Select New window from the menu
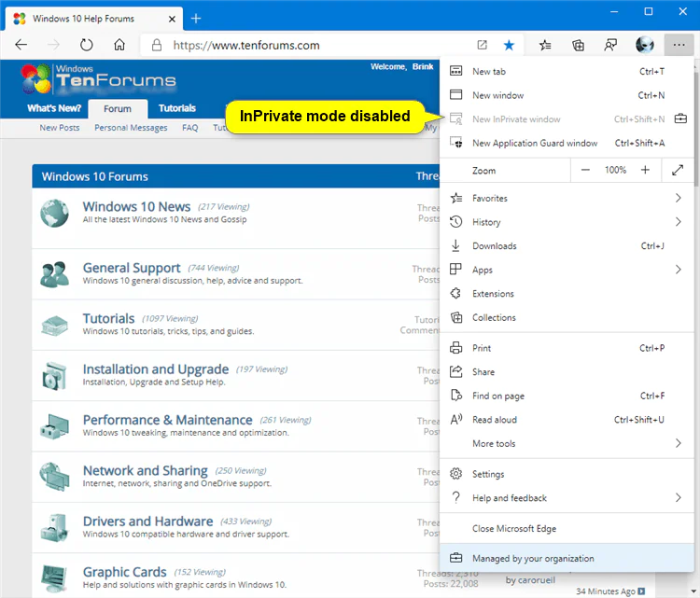The image size is (700, 598). click(x=567, y=95)
